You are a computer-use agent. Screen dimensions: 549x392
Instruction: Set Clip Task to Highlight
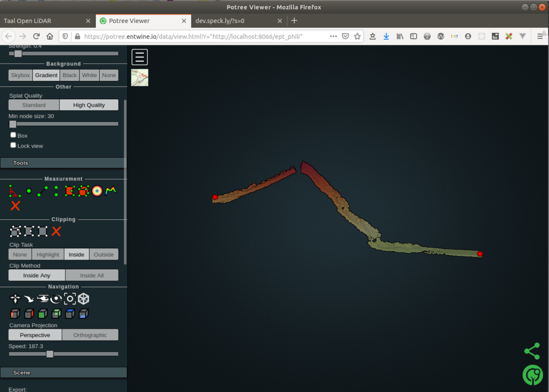[48, 255]
